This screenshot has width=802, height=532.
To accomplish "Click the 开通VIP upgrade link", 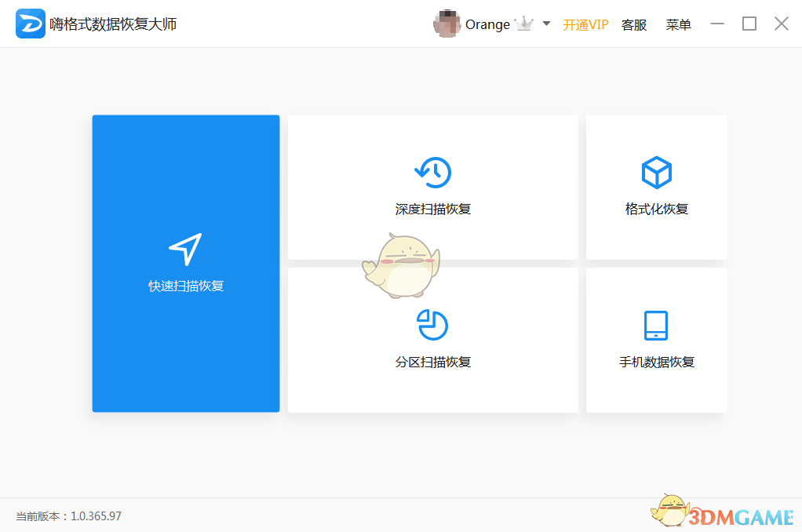I will click(585, 24).
